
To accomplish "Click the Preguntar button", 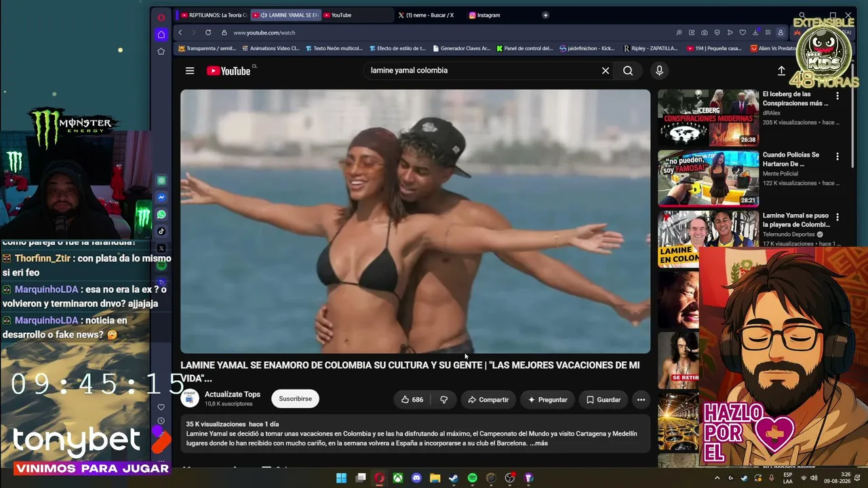I will click(547, 400).
